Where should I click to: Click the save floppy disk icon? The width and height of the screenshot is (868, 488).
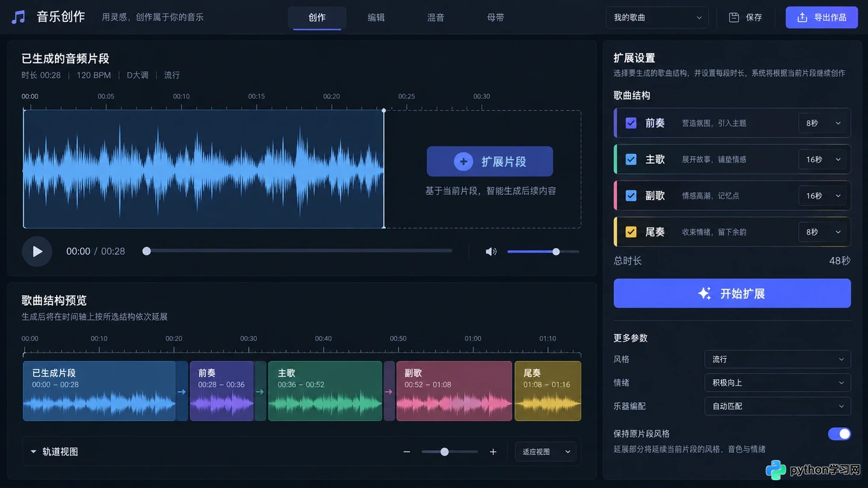click(x=734, y=17)
